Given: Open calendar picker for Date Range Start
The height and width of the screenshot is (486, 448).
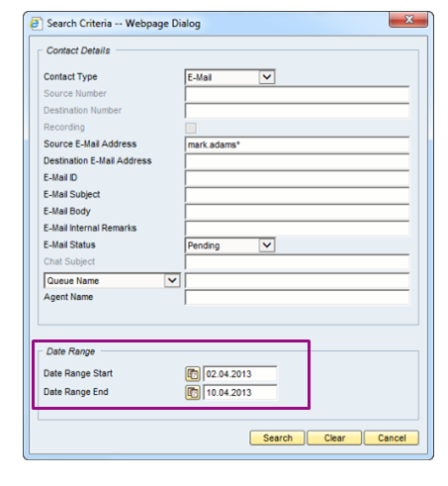Looking at the screenshot, I should [193, 374].
